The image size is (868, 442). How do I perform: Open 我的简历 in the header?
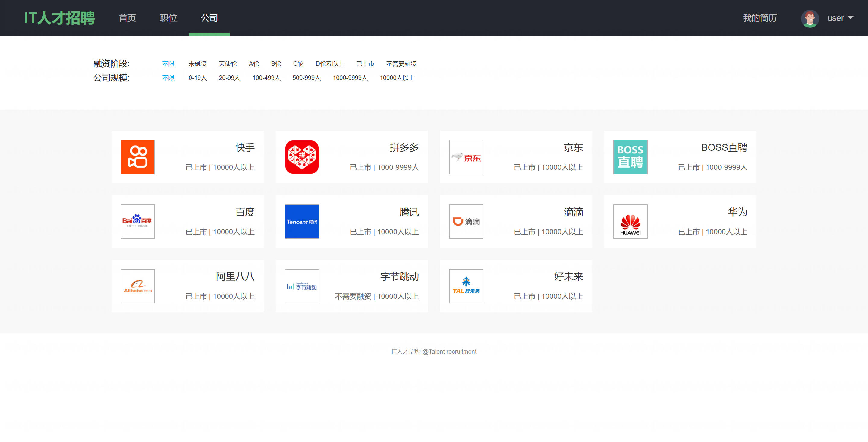click(759, 18)
